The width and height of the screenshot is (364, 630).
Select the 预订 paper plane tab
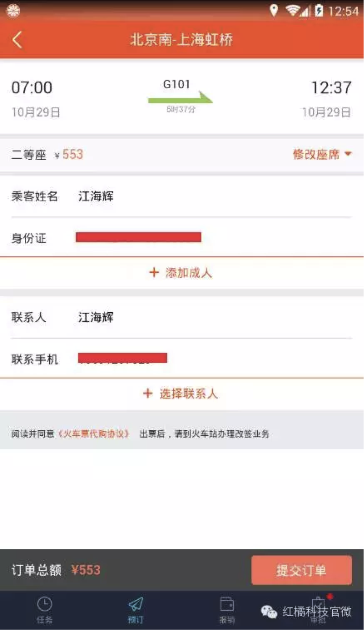[136, 610]
